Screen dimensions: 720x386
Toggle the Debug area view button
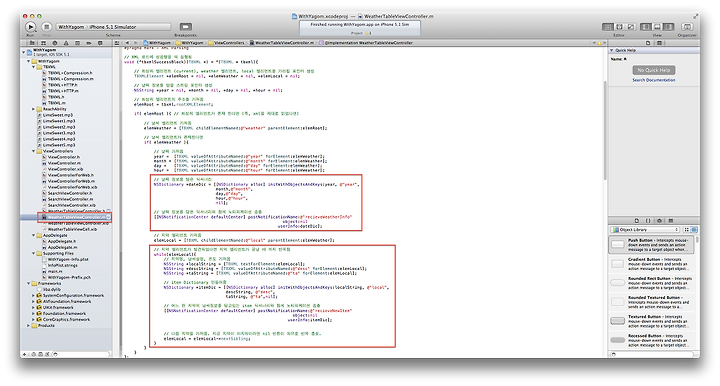[x=657, y=27]
